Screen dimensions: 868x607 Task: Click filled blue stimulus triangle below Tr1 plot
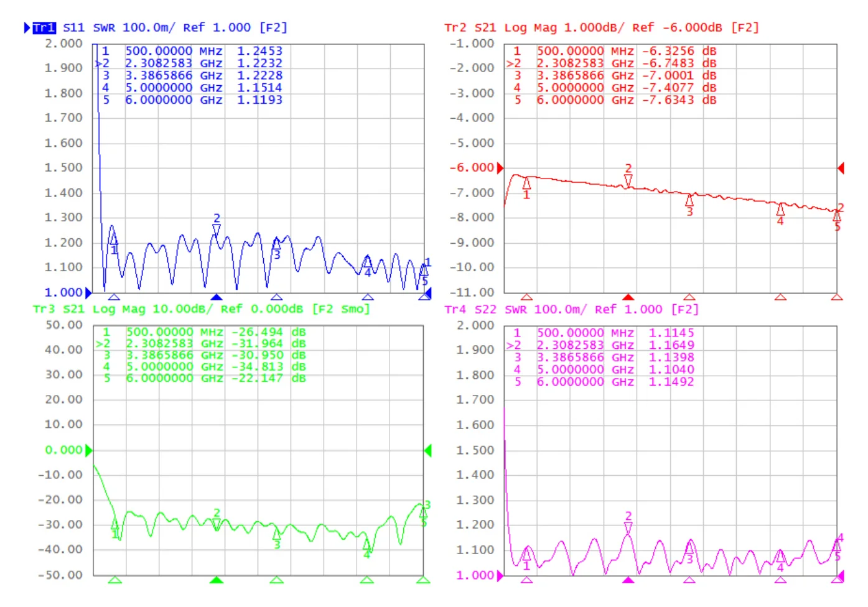pyautogui.click(x=217, y=297)
